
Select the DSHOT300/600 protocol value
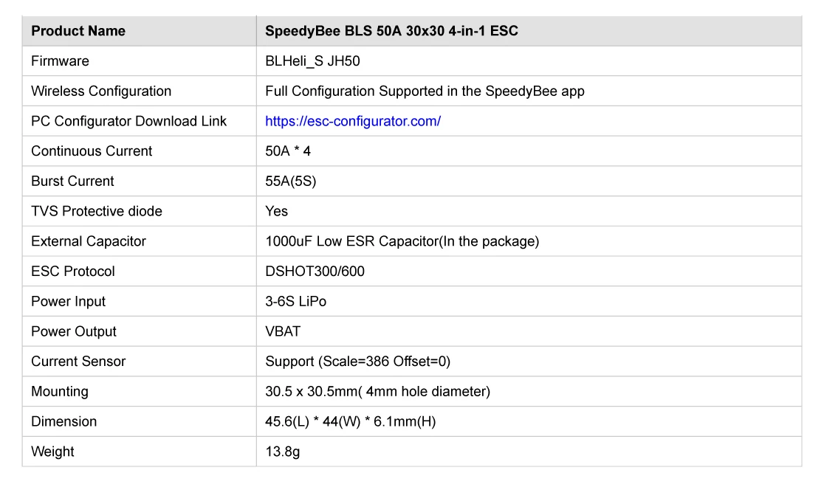point(315,272)
